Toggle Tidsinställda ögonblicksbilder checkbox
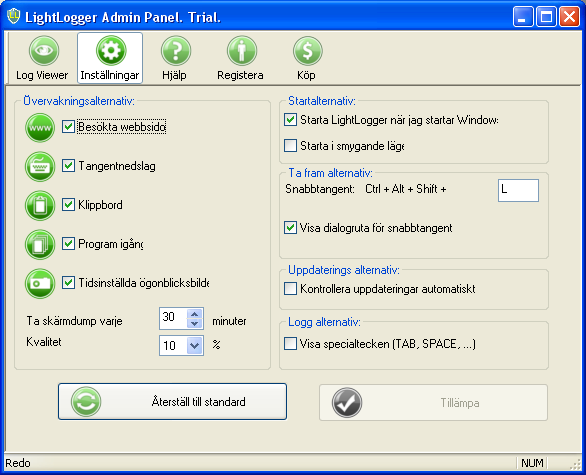The height and width of the screenshot is (475, 586). click(68, 283)
